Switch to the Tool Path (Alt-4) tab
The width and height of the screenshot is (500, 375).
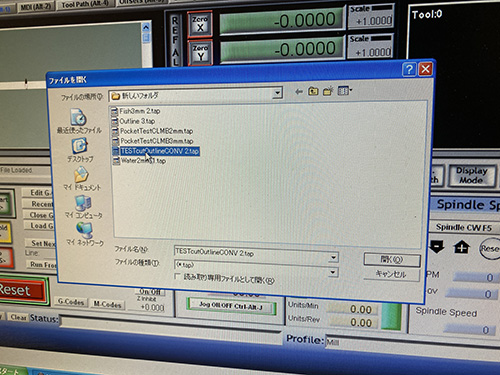pyautogui.click(x=85, y=5)
